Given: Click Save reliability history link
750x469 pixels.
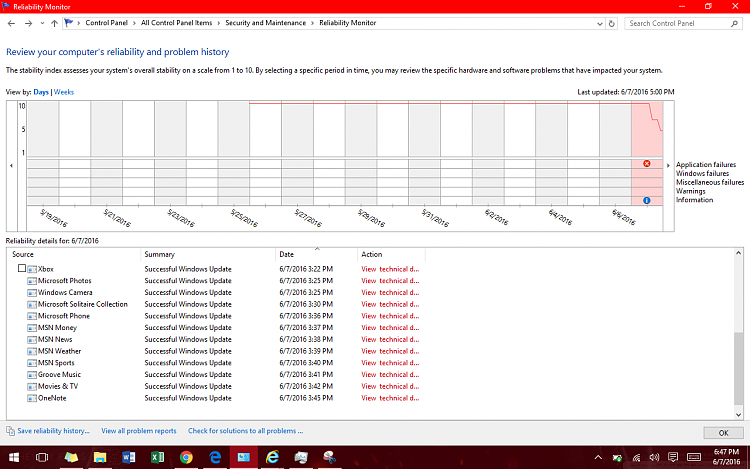Looking at the screenshot, I should tap(53, 431).
